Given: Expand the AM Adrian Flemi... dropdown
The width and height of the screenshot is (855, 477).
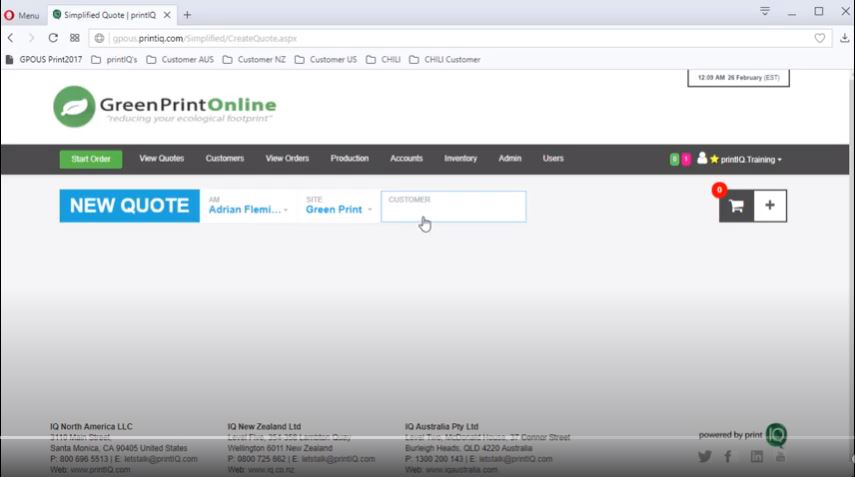Looking at the screenshot, I should pyautogui.click(x=248, y=206).
